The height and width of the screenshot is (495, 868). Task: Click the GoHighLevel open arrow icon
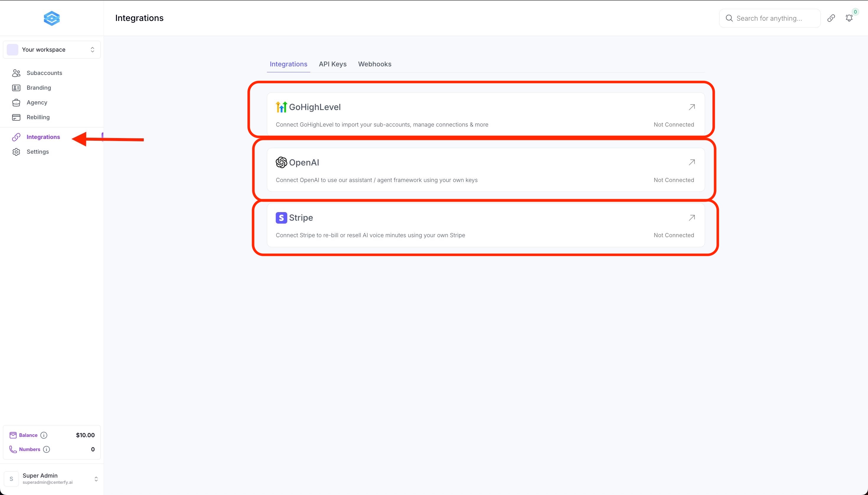point(691,107)
